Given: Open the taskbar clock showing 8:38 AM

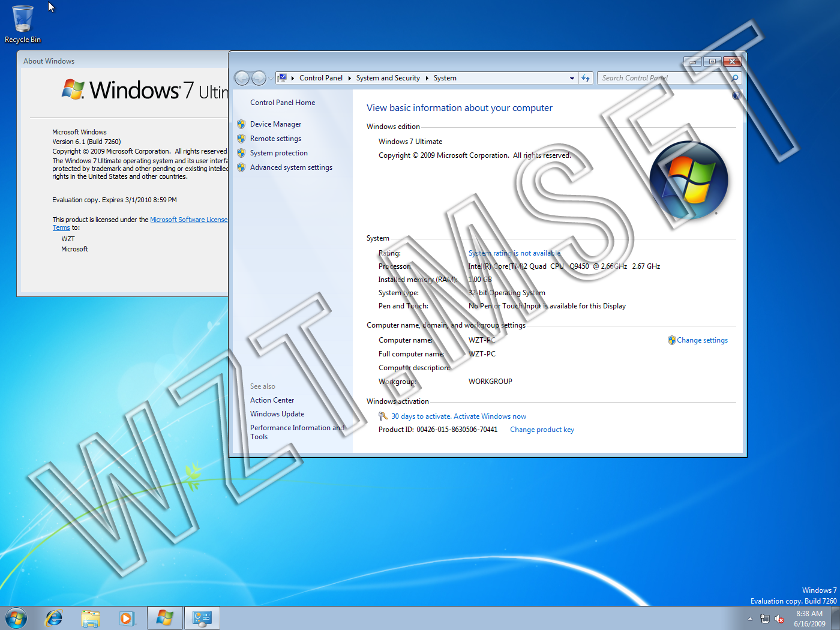Looking at the screenshot, I should click(x=809, y=619).
